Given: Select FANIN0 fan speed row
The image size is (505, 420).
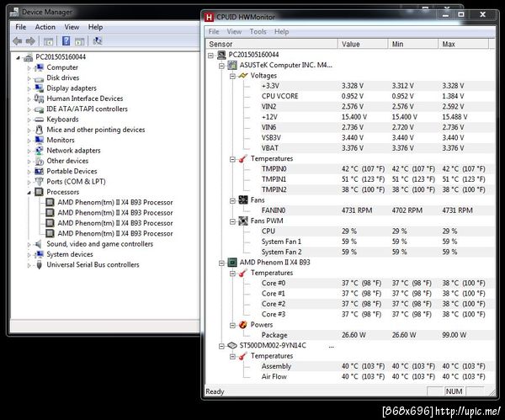Looking at the screenshot, I should click(377, 210).
